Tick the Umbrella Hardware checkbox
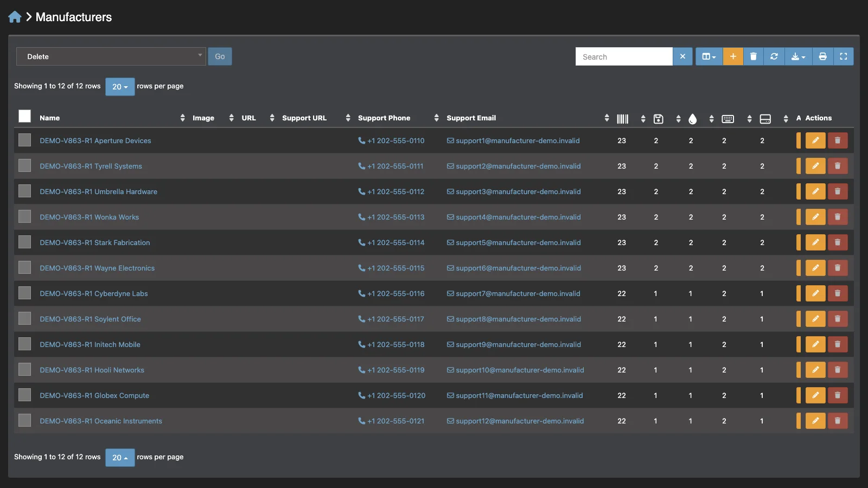 point(24,191)
